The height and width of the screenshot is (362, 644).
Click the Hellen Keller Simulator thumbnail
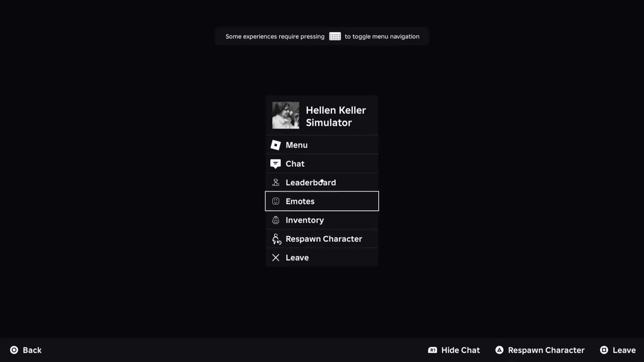pos(286,116)
